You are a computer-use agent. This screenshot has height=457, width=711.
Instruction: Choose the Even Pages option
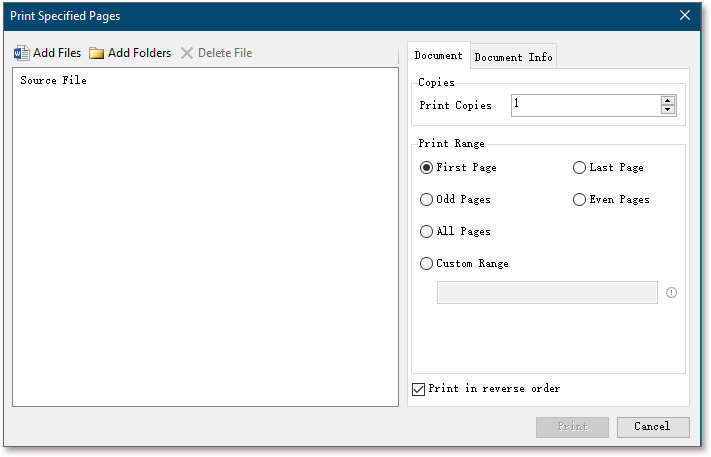click(579, 199)
